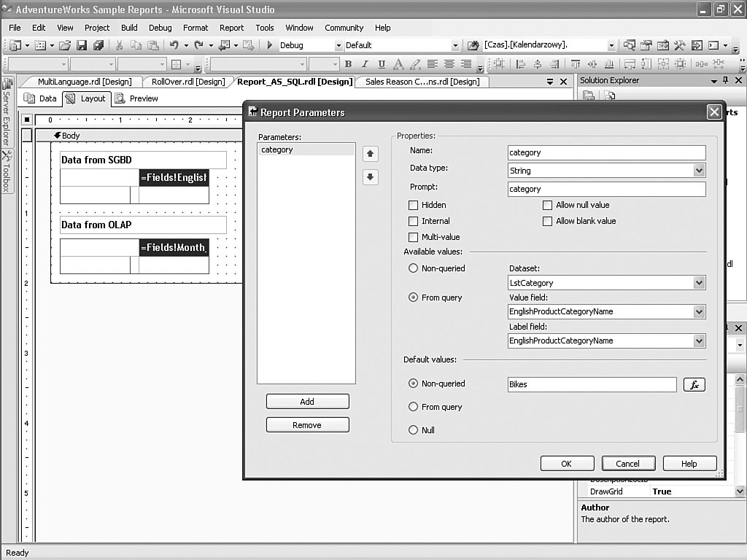Click the Open File toolbar icon
This screenshot has width=747, height=560.
tap(65, 45)
